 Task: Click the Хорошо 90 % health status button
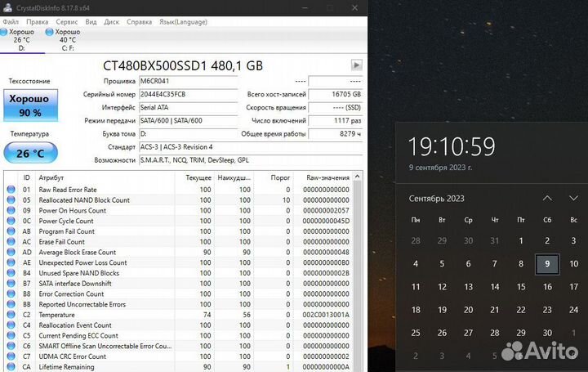pos(30,105)
